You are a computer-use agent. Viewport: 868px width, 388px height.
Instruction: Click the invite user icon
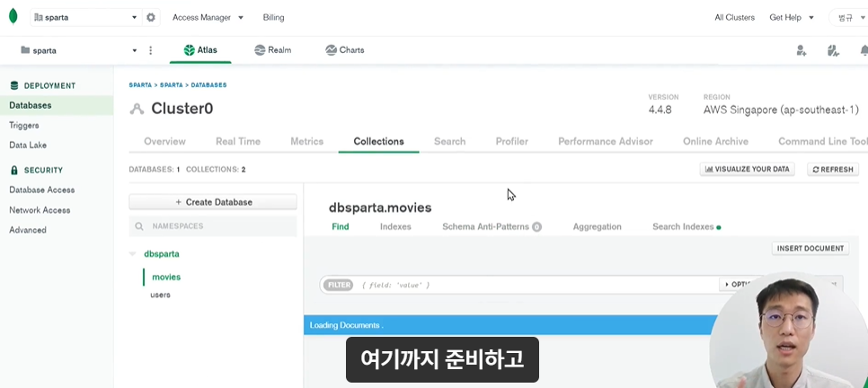tap(801, 50)
